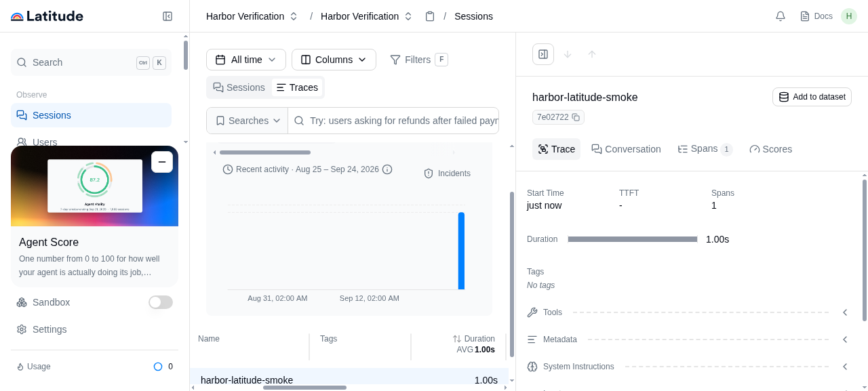Image resolution: width=868 pixels, height=391 pixels.
Task: Open Sessions in the sidebar
Action: (91, 115)
